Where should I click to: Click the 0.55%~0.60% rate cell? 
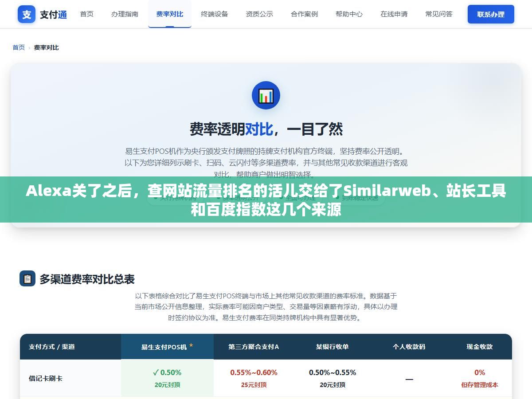click(x=254, y=378)
